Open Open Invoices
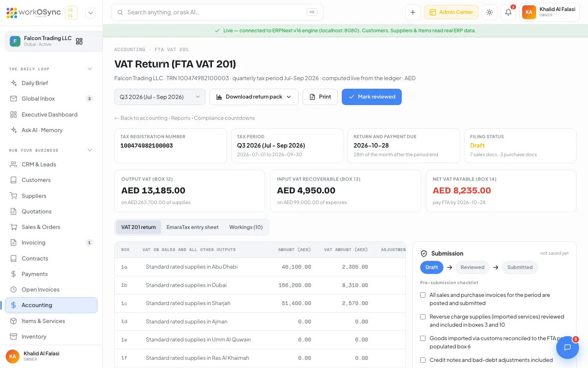This screenshot has height=368, width=588. click(x=51, y=289)
